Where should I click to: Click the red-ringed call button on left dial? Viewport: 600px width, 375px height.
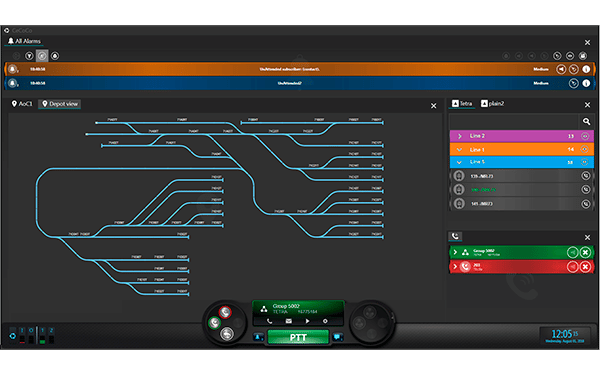(x=225, y=312)
